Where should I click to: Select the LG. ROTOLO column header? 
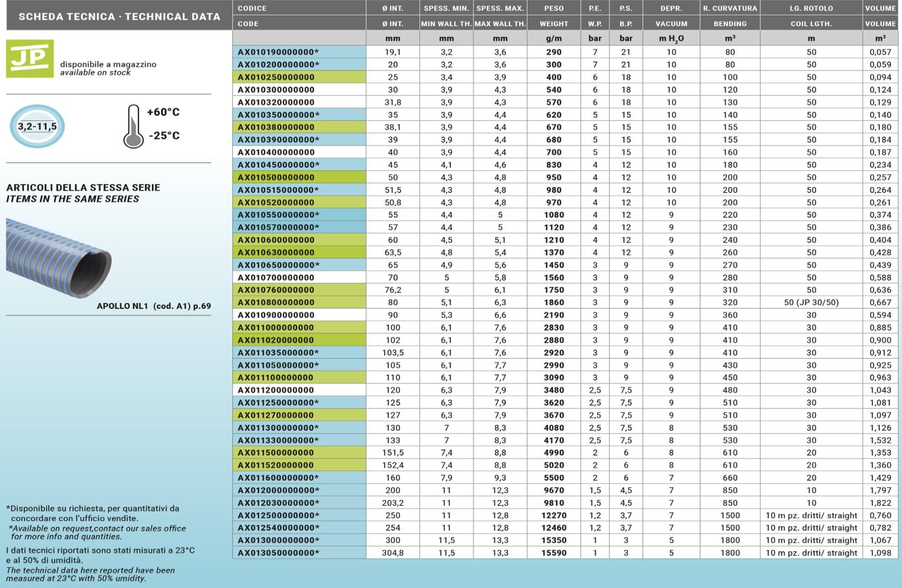tap(811, 8)
